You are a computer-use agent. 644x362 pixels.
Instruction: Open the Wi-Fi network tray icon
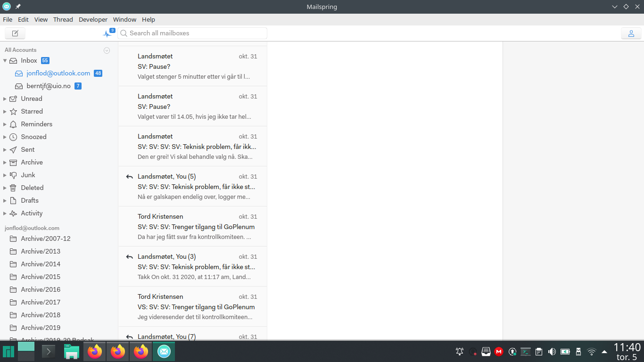click(591, 352)
